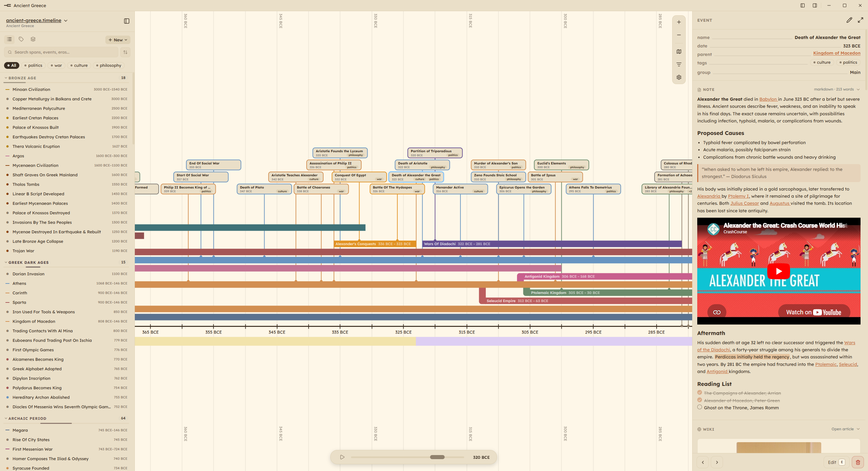
Task: Open the Kingdom of Macedon parent link
Action: pos(837,53)
